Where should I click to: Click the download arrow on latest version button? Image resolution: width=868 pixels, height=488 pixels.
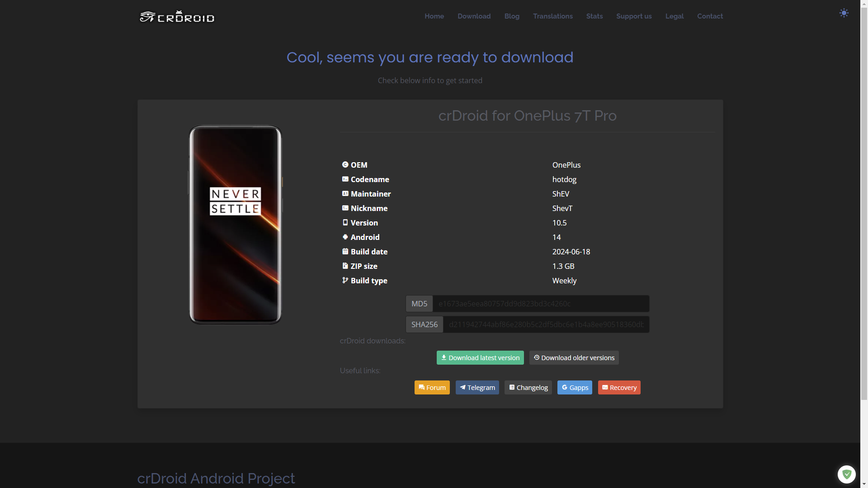tap(443, 357)
